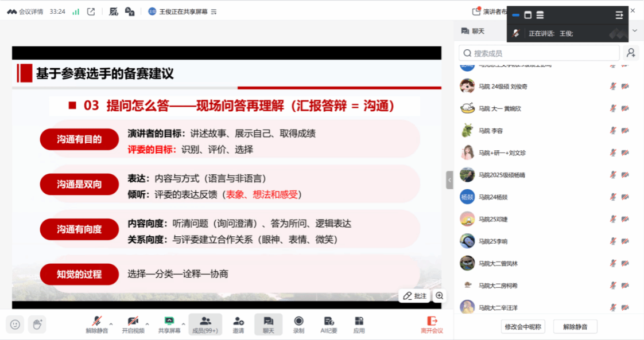This screenshot has width=644, height=340.
Task: Click the 搜索成员 search field
Action: coord(540,53)
